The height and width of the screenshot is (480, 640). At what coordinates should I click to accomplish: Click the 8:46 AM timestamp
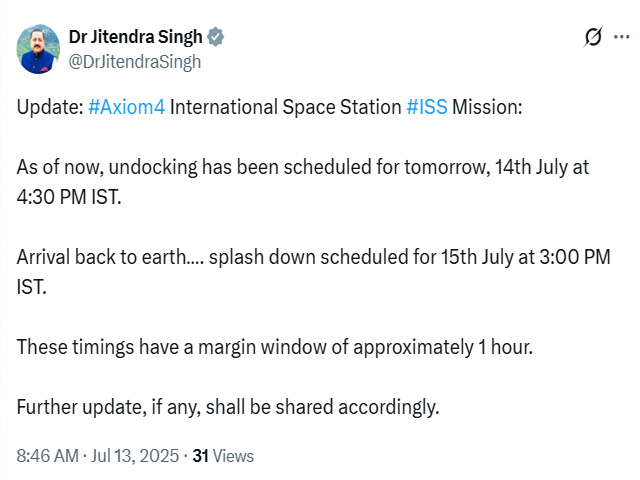click(x=48, y=456)
